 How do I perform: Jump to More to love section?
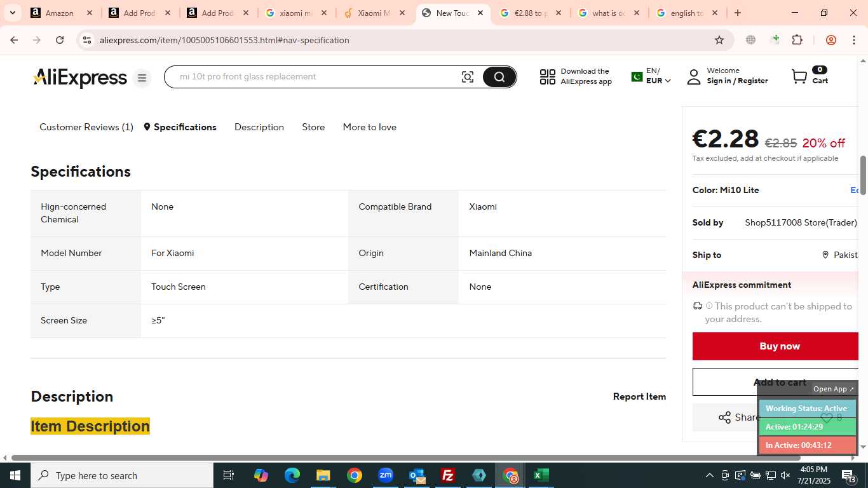[370, 127]
